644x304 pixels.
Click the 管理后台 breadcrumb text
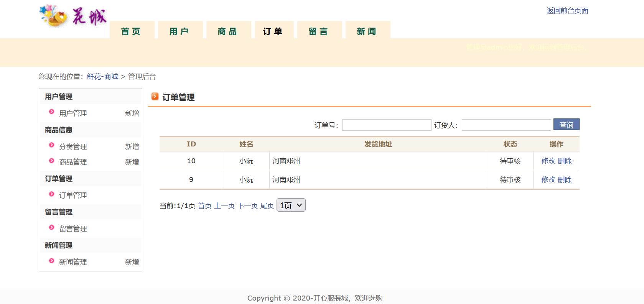coord(142,77)
